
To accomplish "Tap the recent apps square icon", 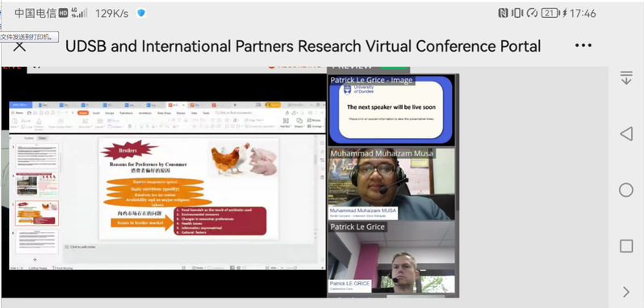I will (x=626, y=246).
